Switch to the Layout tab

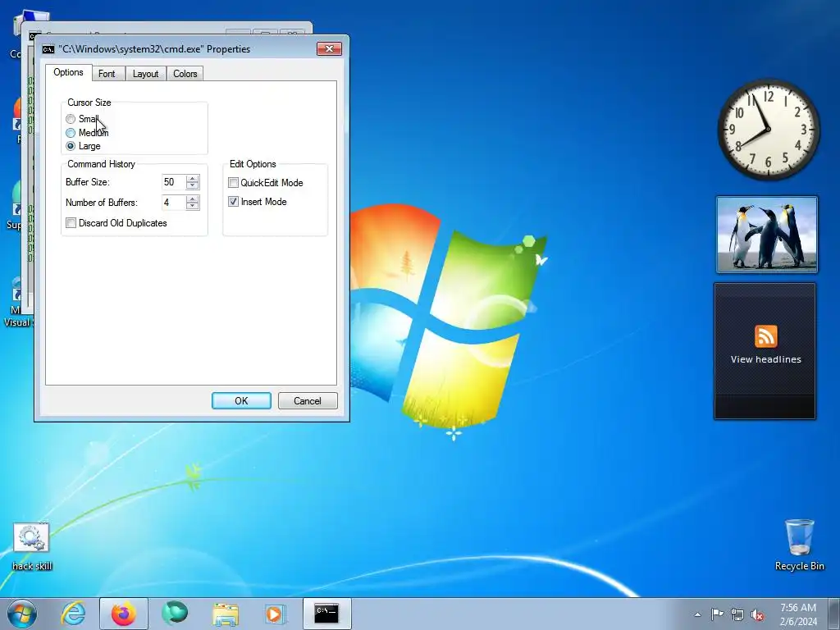click(146, 74)
